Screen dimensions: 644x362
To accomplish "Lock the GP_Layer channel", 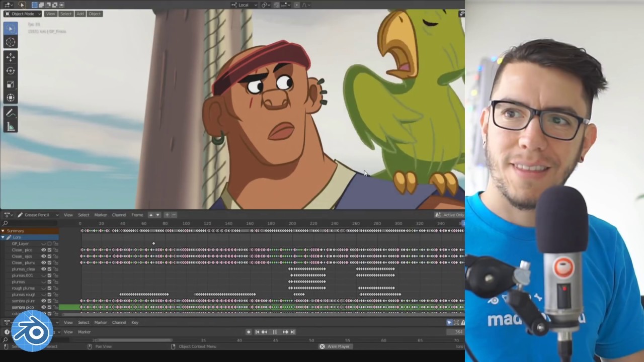I will pyautogui.click(x=55, y=244).
